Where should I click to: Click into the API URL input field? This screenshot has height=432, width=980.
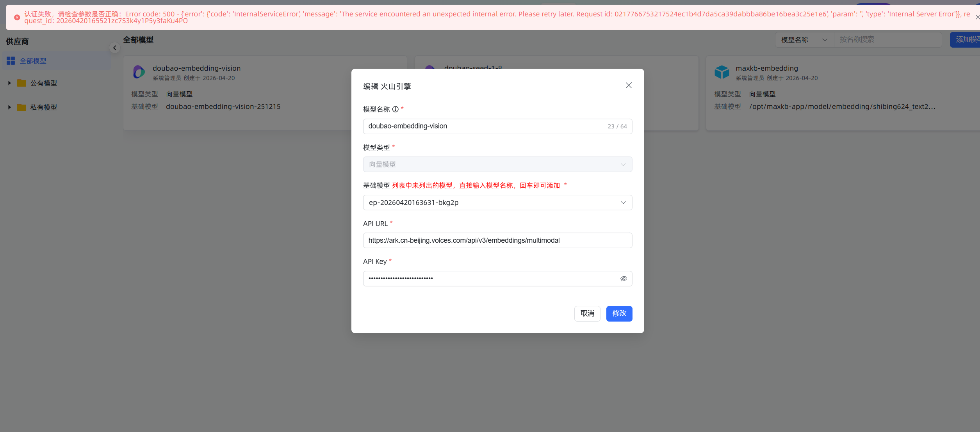[x=497, y=240]
